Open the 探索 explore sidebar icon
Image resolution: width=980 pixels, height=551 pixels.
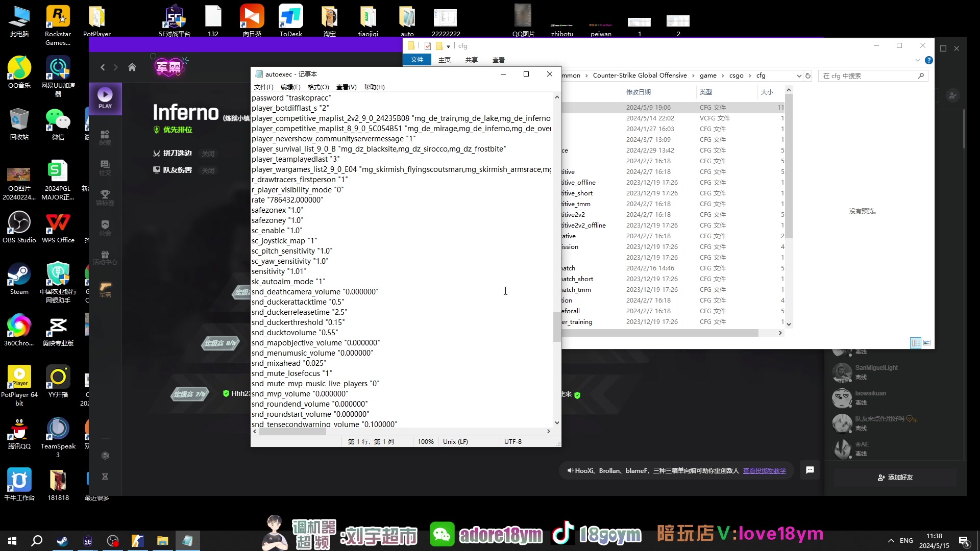105,137
